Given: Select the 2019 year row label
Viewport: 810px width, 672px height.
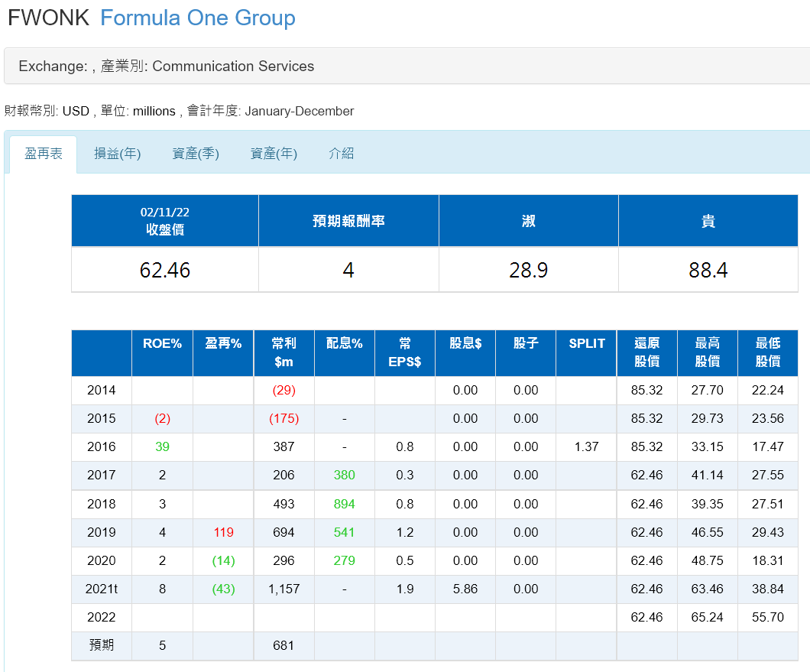Looking at the screenshot, I should [x=101, y=532].
